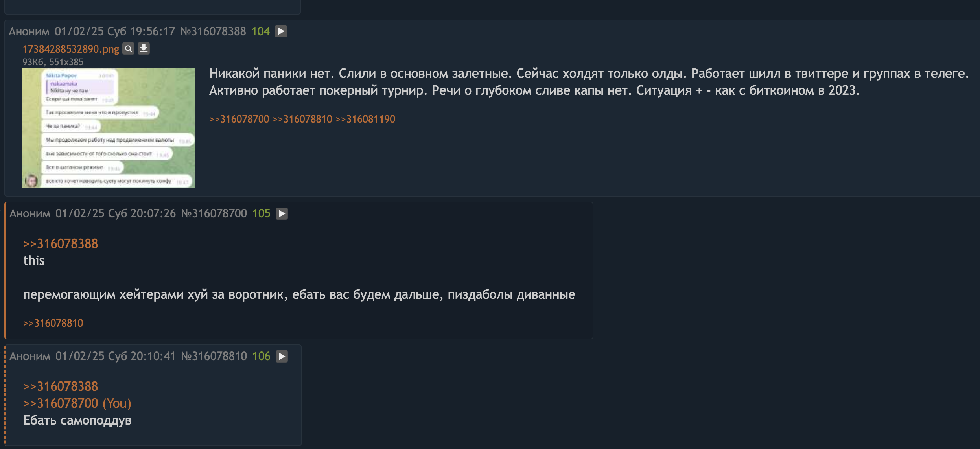Expand the Telegram chat screenshot thumbnail
Image resolution: width=980 pixels, height=449 pixels.
[x=109, y=128]
